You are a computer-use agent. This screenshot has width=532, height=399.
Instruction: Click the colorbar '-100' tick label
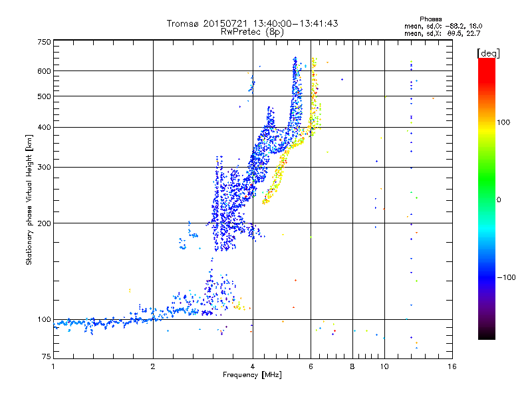tap(506, 277)
